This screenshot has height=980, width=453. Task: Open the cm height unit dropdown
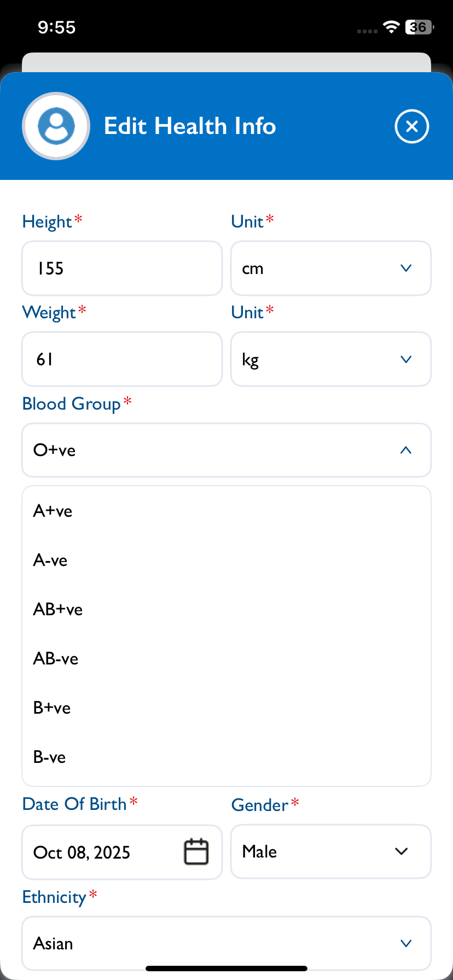330,268
